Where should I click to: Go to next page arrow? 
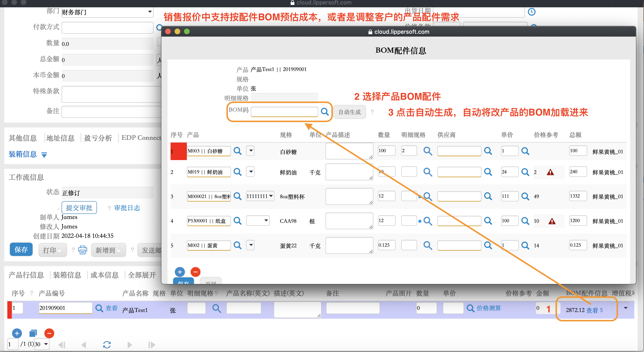coord(130,344)
